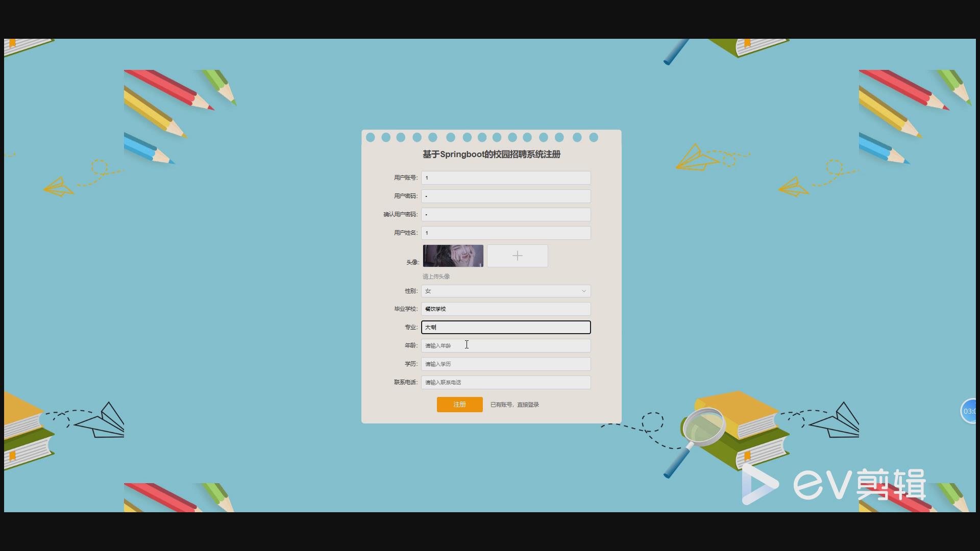
Task: Click the focused 专业 major input field
Action: pyautogui.click(x=505, y=327)
